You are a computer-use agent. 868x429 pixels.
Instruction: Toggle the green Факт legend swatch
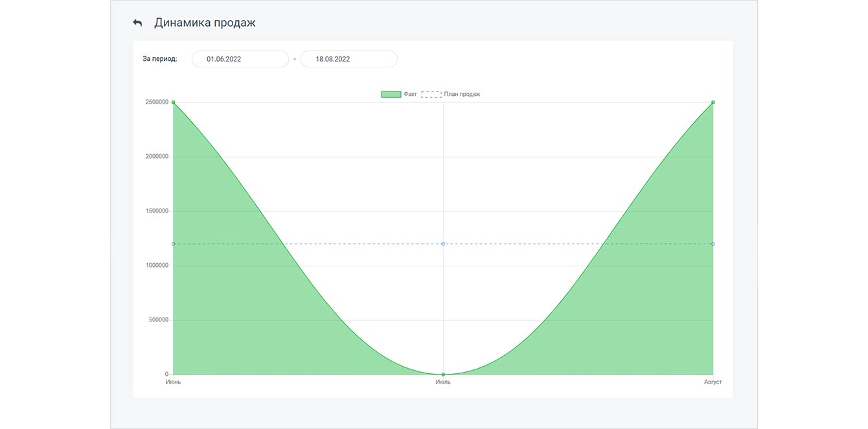click(x=391, y=95)
